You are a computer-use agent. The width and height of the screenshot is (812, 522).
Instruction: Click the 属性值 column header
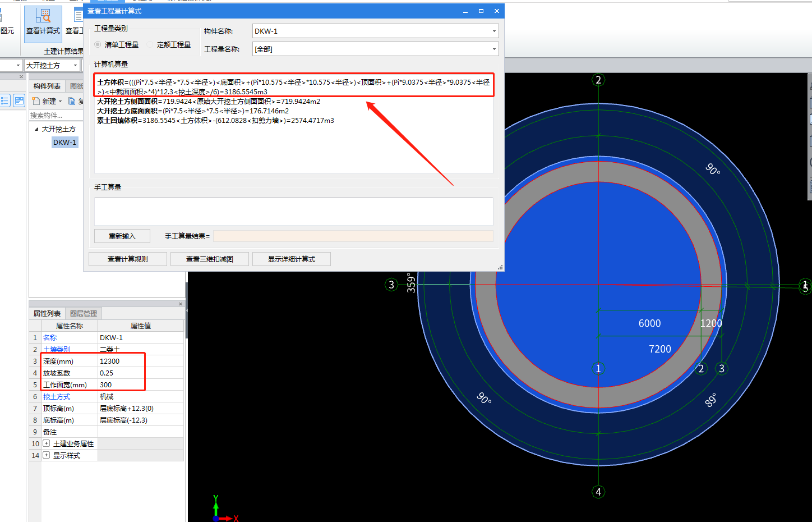141,326
